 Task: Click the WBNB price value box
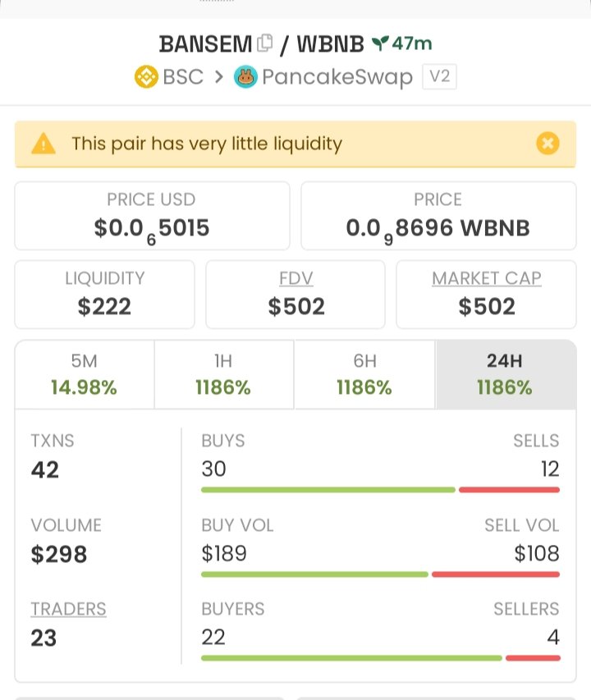tap(439, 216)
